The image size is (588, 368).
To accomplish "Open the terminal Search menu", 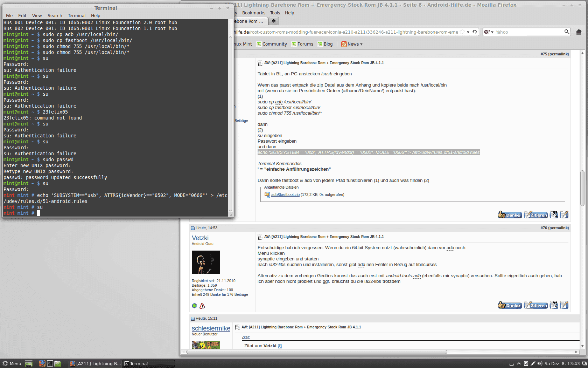I will pyautogui.click(x=55, y=15).
